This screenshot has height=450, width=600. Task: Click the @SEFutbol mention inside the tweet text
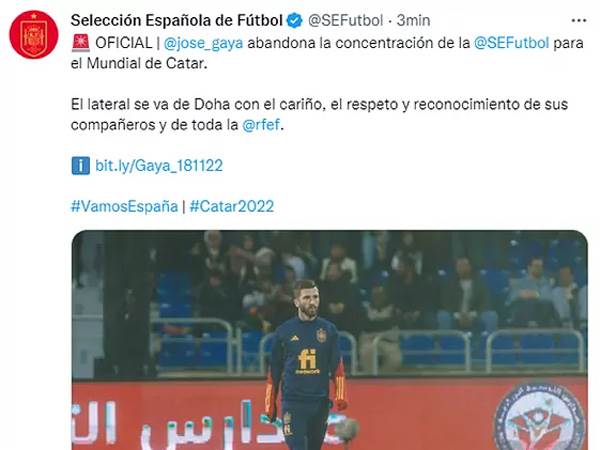(512, 43)
